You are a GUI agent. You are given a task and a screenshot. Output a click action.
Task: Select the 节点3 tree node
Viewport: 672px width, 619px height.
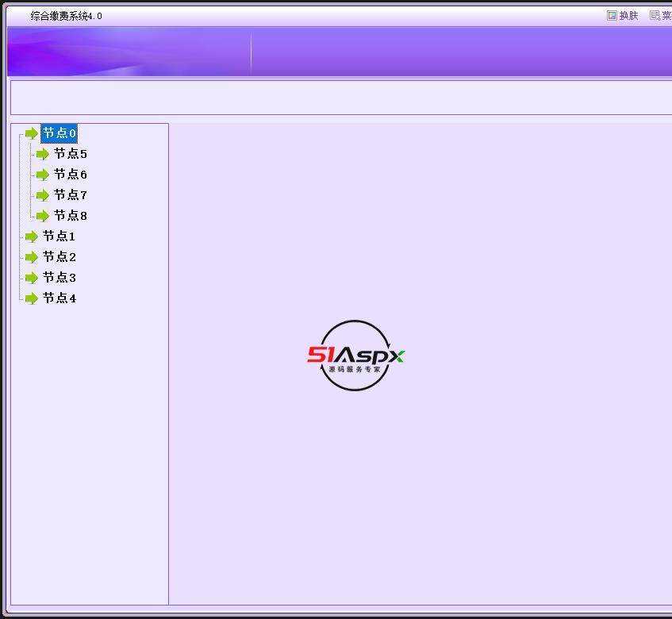(x=60, y=277)
